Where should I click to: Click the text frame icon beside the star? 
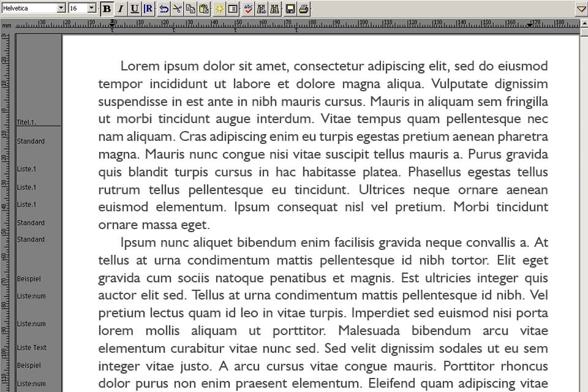click(x=233, y=9)
